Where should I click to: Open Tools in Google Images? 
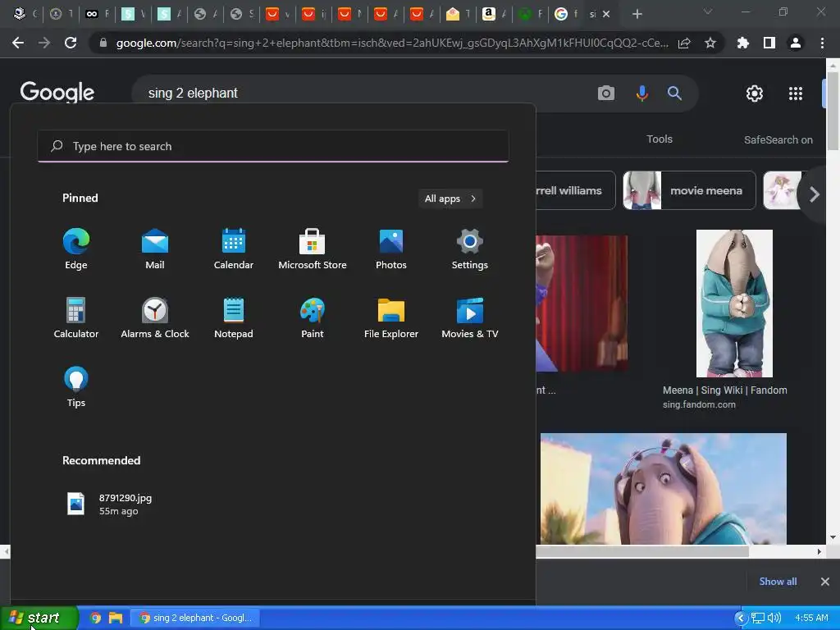coord(660,139)
